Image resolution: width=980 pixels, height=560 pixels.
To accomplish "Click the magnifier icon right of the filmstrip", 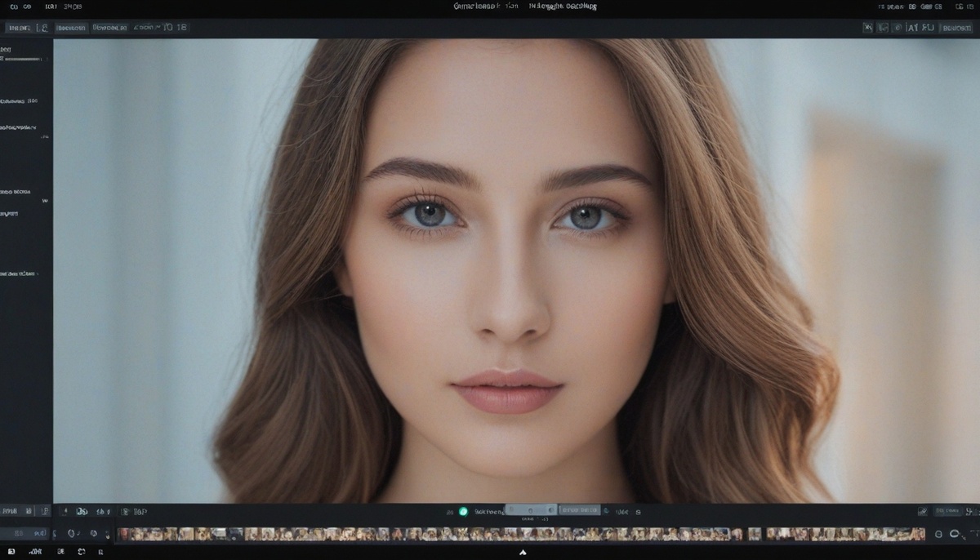I will coord(955,534).
